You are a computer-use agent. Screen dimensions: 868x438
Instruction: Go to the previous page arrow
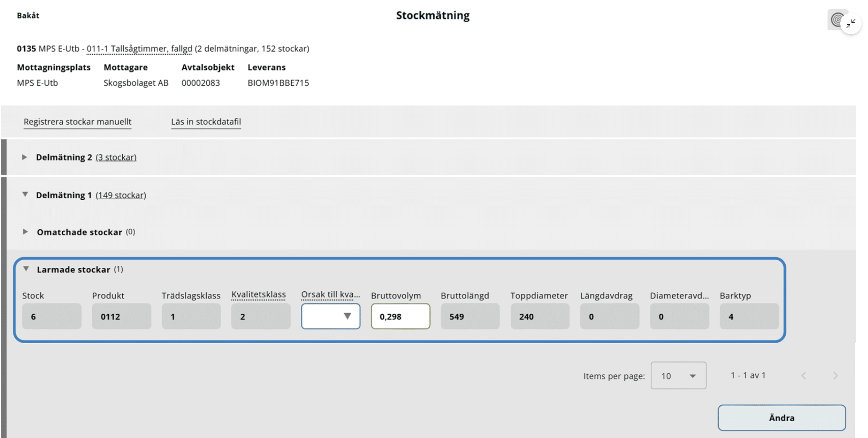[804, 376]
